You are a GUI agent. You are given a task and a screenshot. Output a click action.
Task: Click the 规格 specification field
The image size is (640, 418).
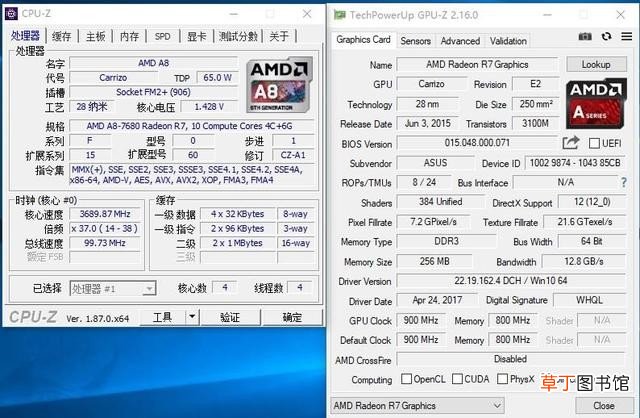click(192, 126)
